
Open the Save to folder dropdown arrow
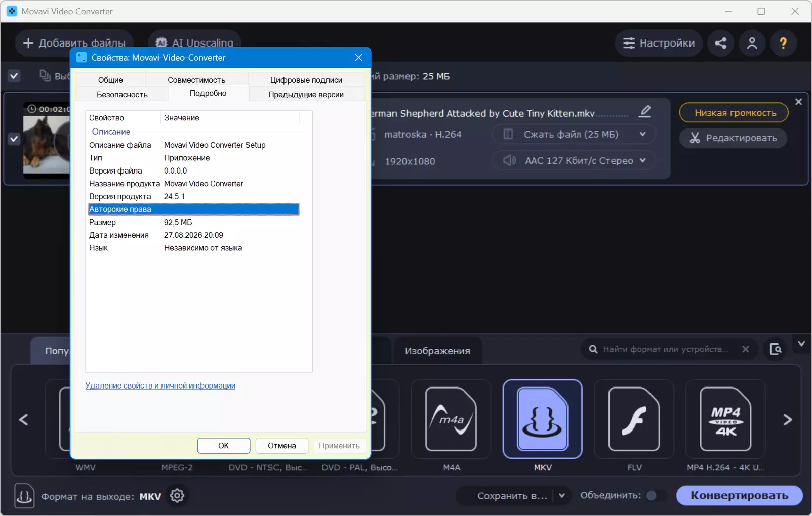point(561,496)
